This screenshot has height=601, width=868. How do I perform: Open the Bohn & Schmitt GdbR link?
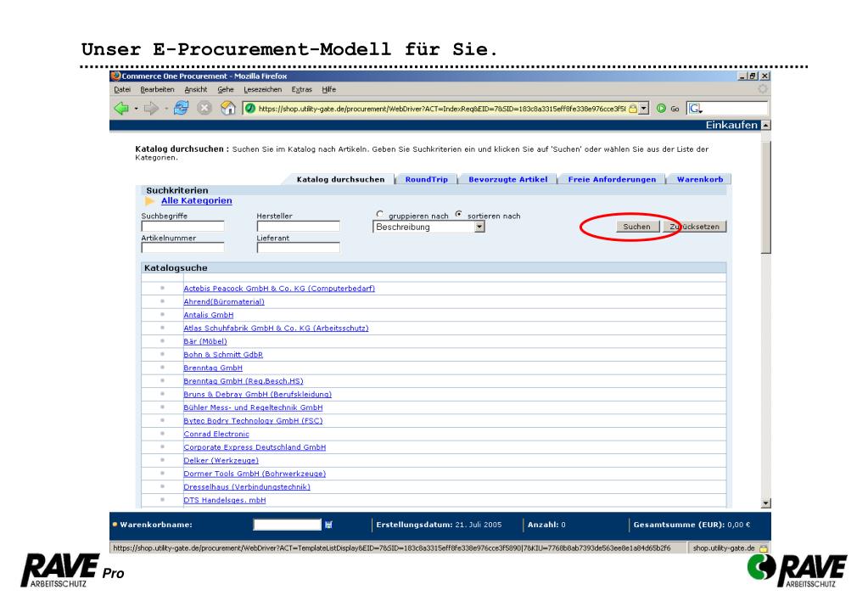(223, 355)
